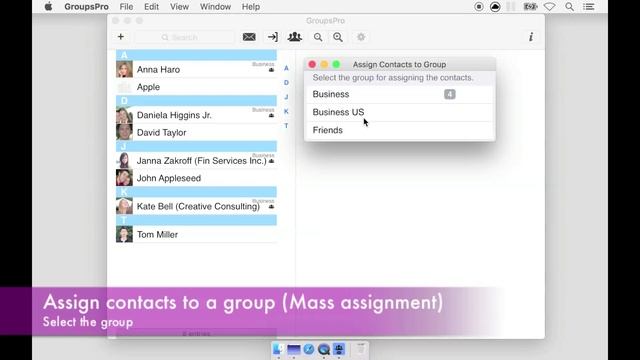Click Tom Miller's photo thumbnail
640x360 pixels.
click(x=124, y=235)
